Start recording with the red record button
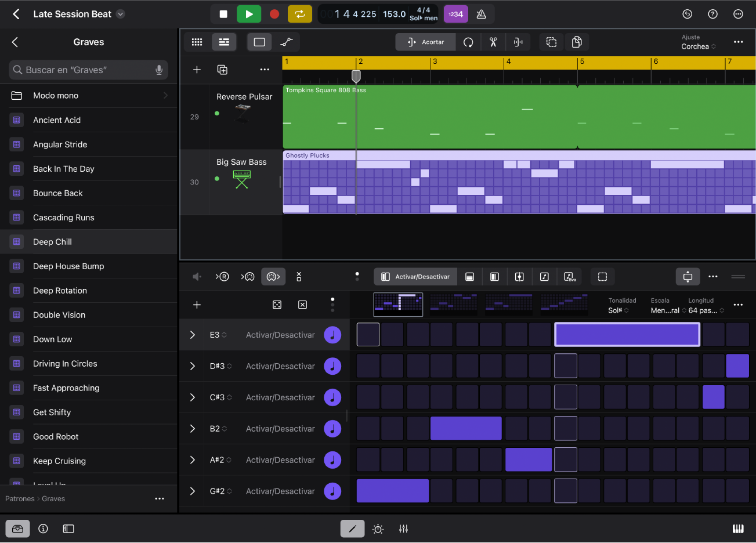This screenshot has width=756, height=543. [x=274, y=14]
